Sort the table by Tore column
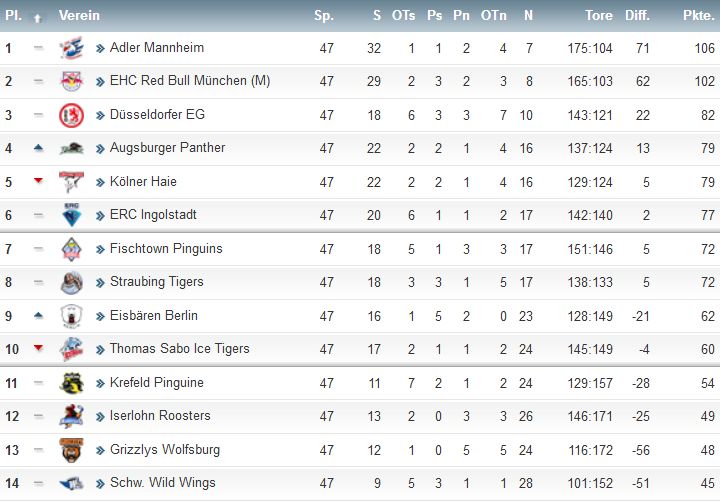The height and width of the screenshot is (504, 720). click(599, 15)
